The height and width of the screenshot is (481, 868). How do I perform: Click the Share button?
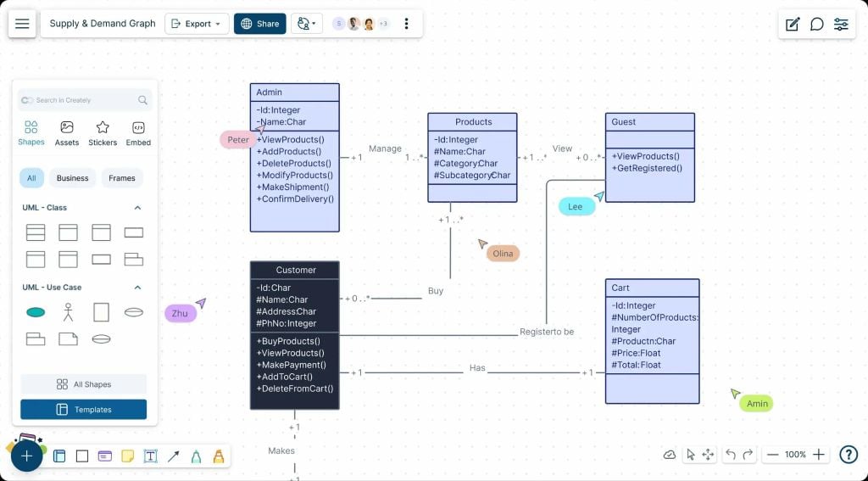(x=259, y=24)
